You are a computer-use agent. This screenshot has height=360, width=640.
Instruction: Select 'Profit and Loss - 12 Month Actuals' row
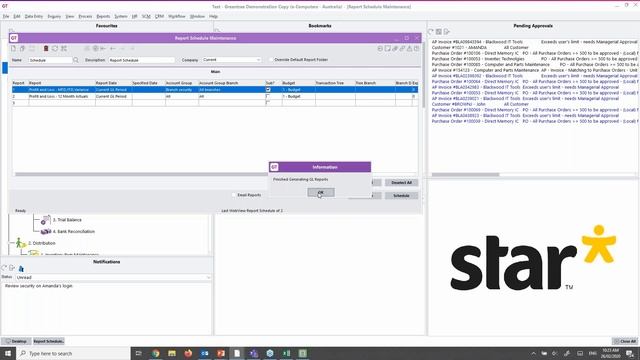pos(215,96)
